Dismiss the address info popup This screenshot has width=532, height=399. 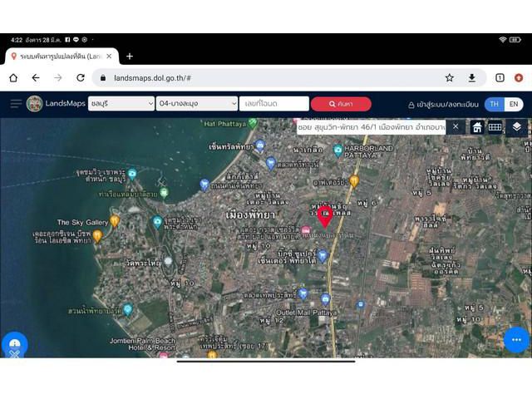pyautogui.click(x=456, y=127)
